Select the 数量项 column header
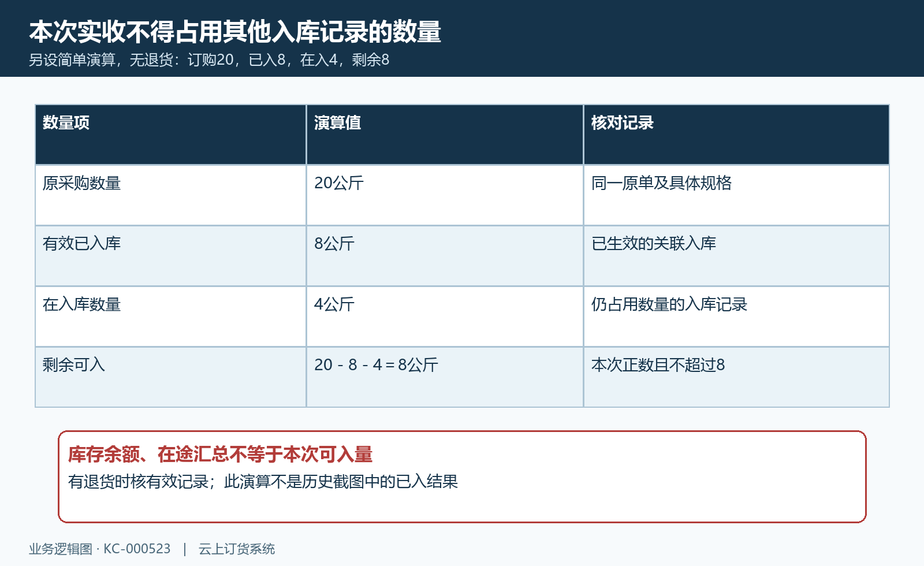This screenshot has width=924, height=566. tap(170, 135)
